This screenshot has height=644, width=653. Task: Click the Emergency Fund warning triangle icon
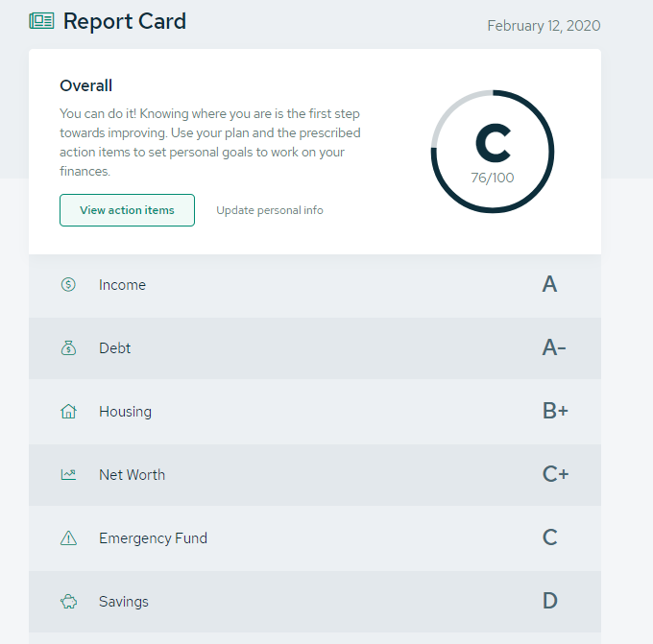pyautogui.click(x=68, y=537)
